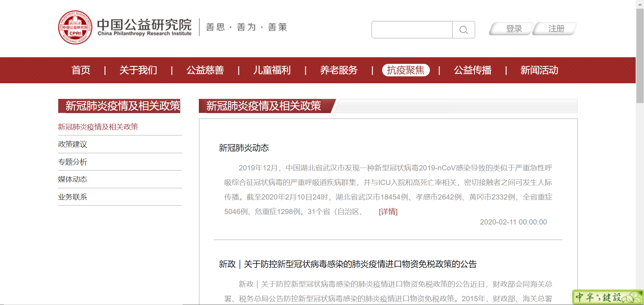The height and width of the screenshot is (305, 644).
Task: Open sidebar item 业务联系
Action: (x=72, y=197)
